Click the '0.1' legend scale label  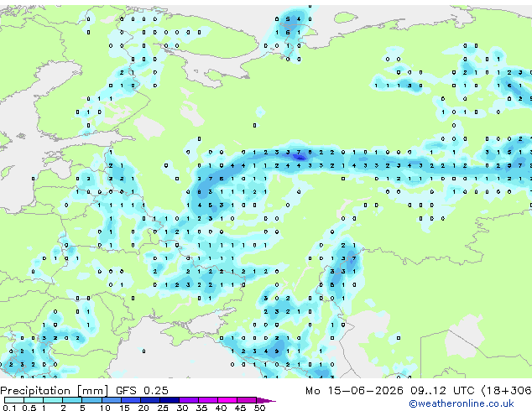9,408
